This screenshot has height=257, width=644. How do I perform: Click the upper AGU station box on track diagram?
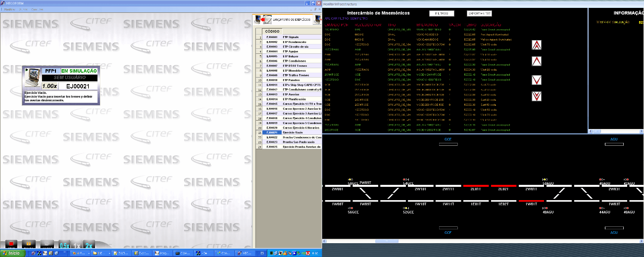pos(614,144)
